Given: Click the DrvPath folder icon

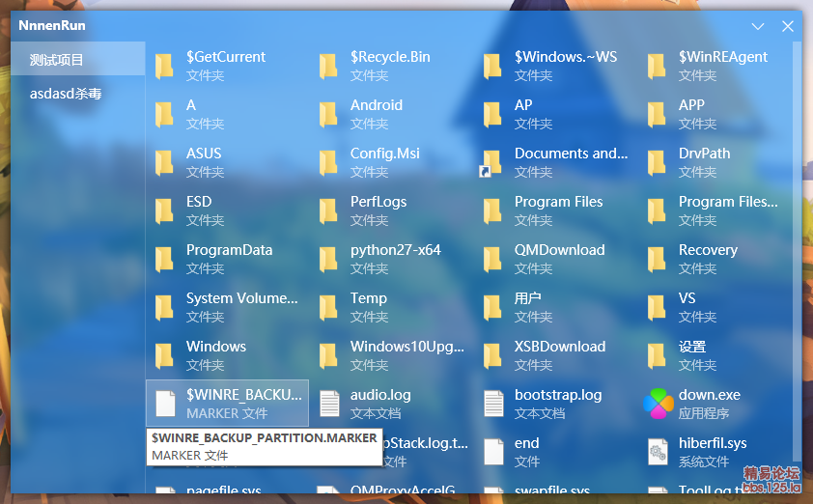Looking at the screenshot, I should tap(657, 163).
